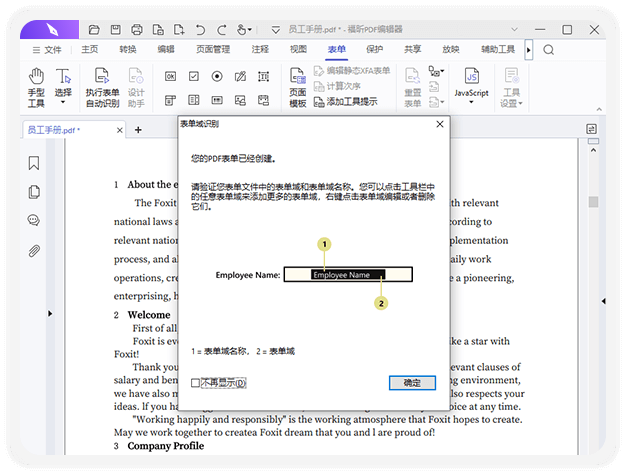The image size is (626, 475).
Task: Open file using the folder icon
Action: coord(94,30)
